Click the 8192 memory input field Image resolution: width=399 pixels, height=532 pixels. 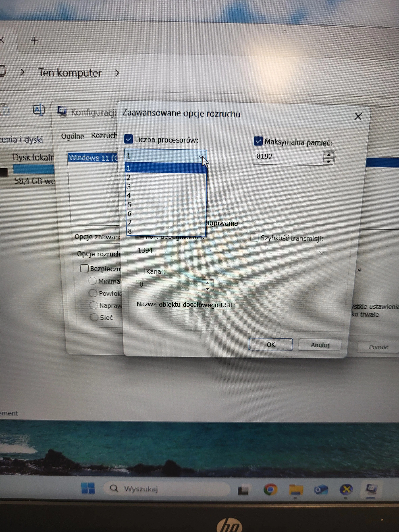(x=288, y=157)
